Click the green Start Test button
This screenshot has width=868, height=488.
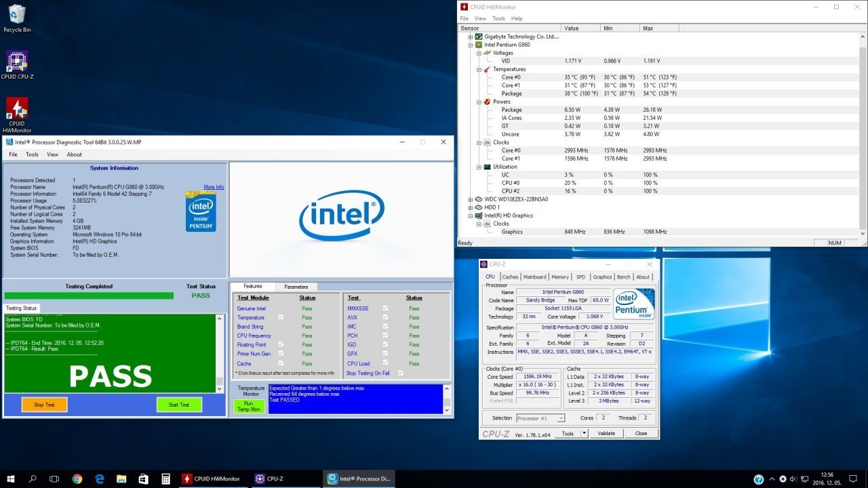[x=179, y=405]
